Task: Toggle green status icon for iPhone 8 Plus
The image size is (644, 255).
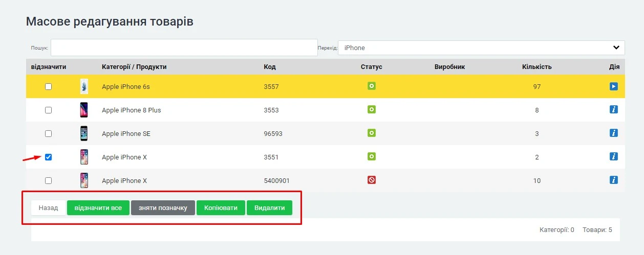Action: (372, 110)
